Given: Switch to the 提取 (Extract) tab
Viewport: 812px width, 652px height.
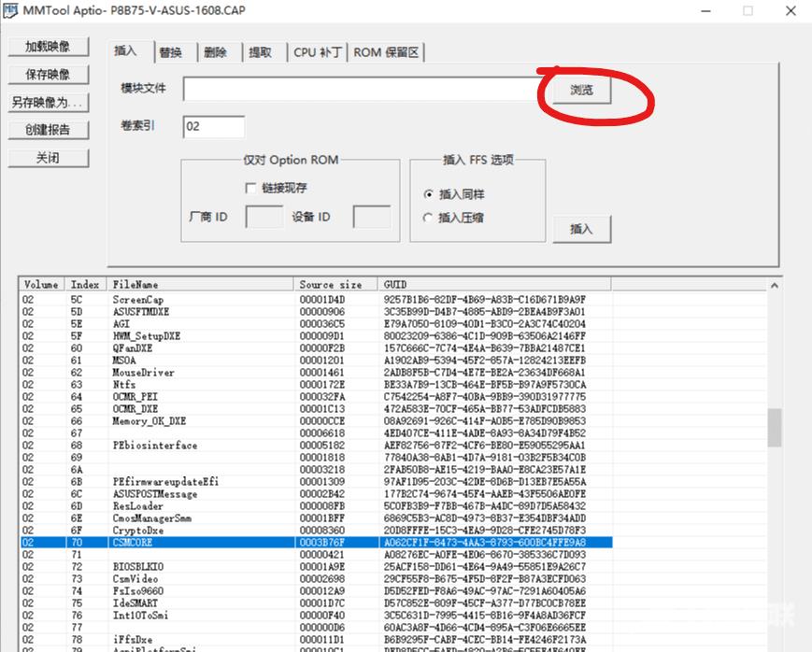Looking at the screenshot, I should coord(260,52).
